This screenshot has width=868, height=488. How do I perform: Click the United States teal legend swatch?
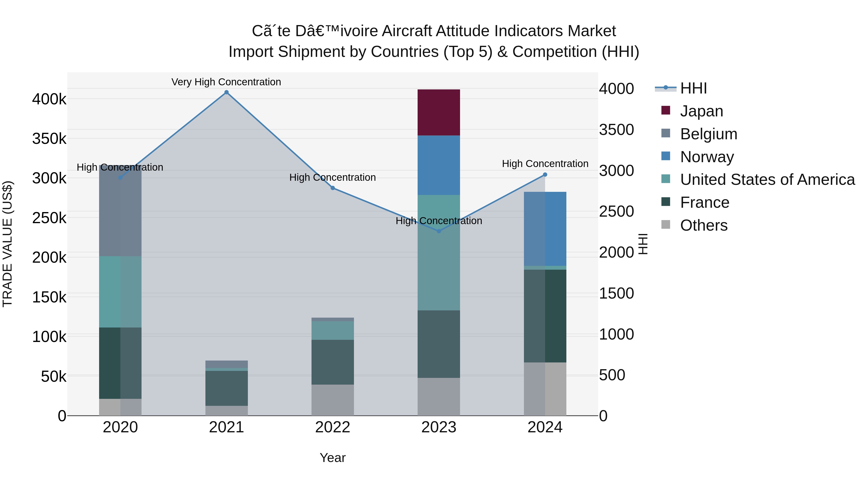click(x=665, y=179)
